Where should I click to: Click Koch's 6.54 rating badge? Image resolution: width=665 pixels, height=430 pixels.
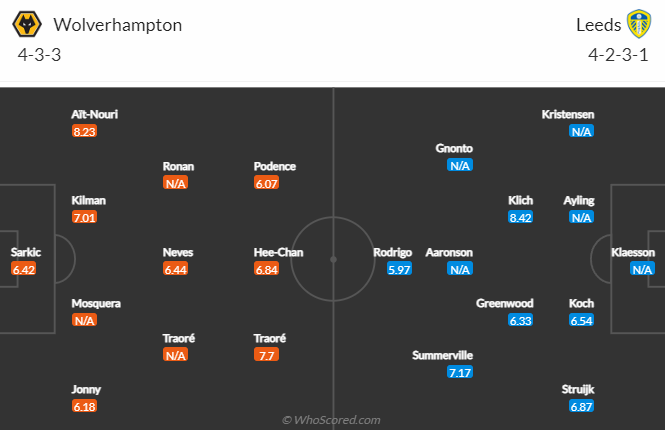(581, 320)
